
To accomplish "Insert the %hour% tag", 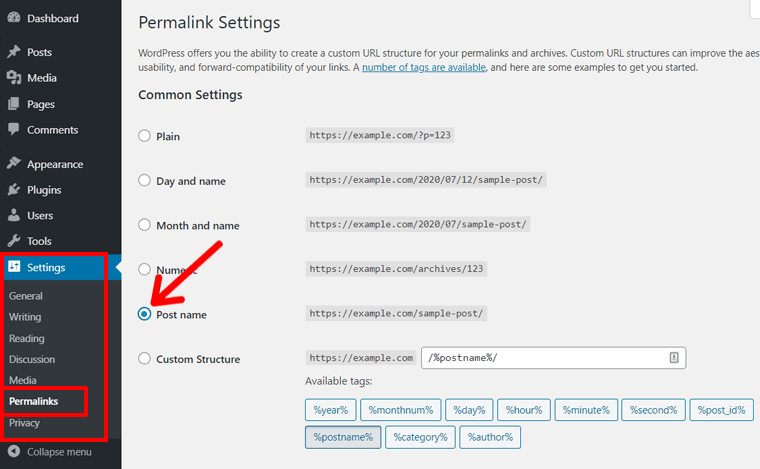I will coord(524,410).
